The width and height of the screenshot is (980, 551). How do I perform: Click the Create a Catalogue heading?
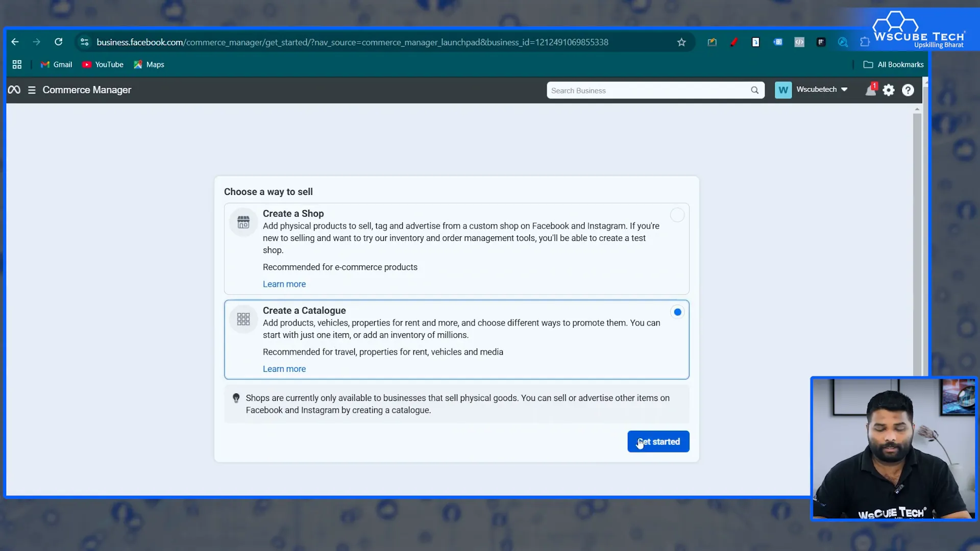pos(304,311)
